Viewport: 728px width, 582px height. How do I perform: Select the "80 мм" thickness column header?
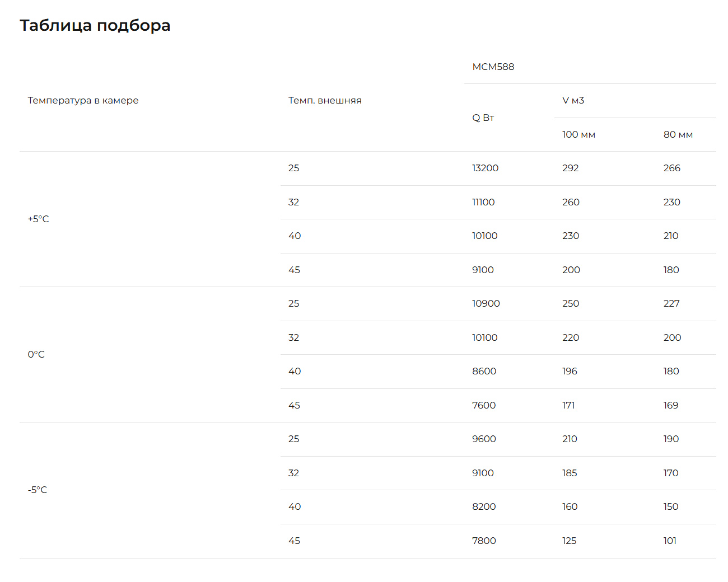678,134
